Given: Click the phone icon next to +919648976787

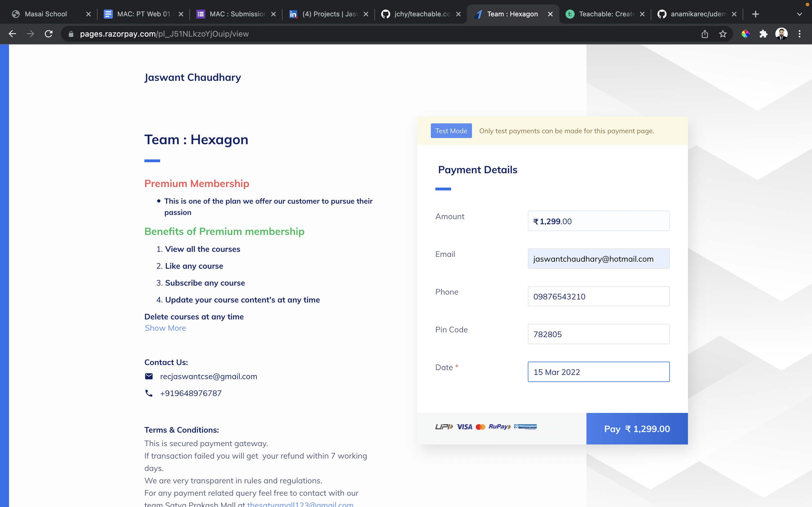Looking at the screenshot, I should [149, 393].
